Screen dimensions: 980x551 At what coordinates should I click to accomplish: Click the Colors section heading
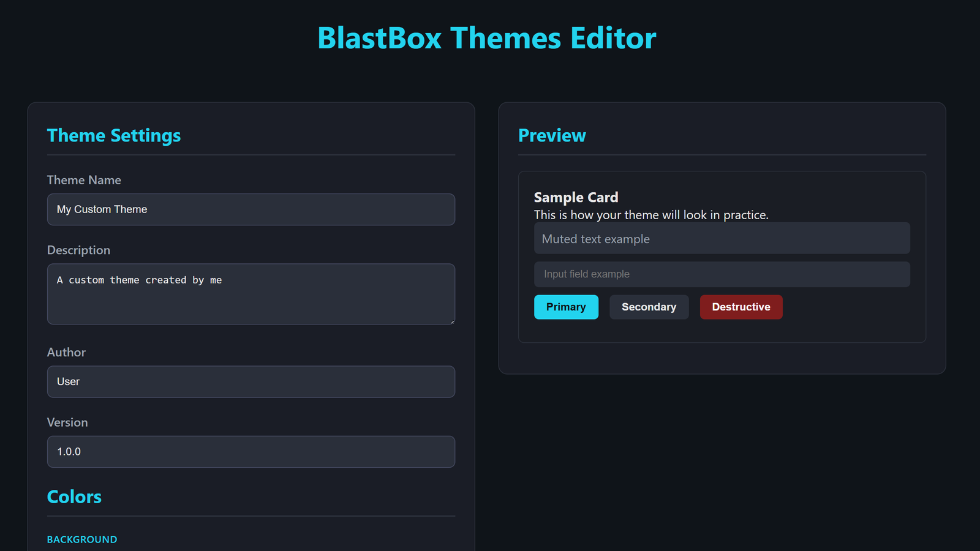tap(73, 497)
